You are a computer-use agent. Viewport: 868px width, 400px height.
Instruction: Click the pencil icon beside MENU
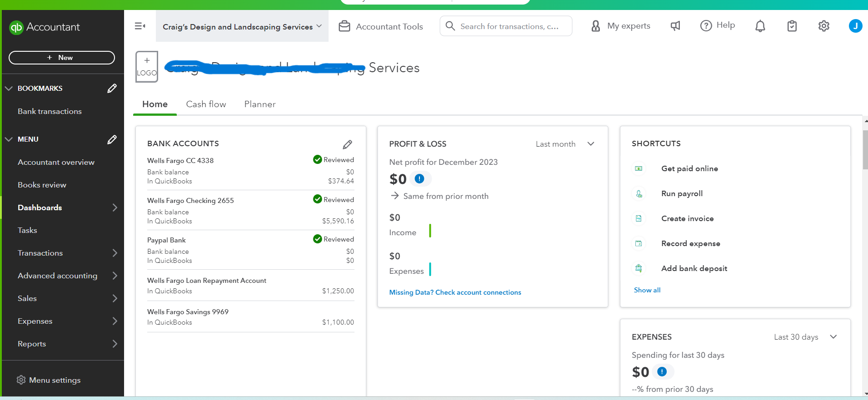click(x=112, y=139)
